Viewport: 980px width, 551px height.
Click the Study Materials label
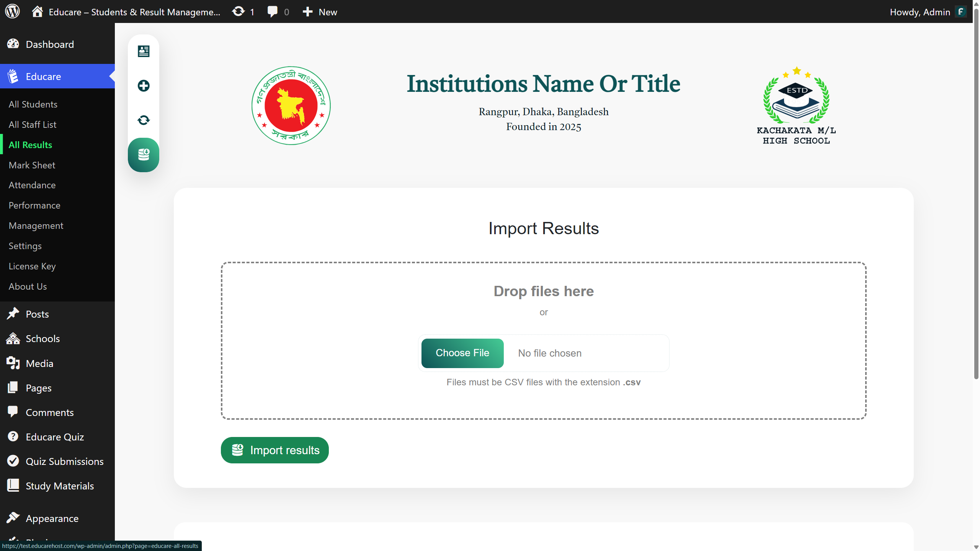coord(60,486)
